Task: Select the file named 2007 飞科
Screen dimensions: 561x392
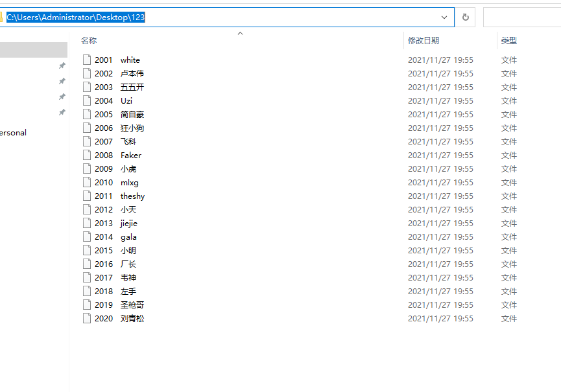Action: tap(115, 141)
